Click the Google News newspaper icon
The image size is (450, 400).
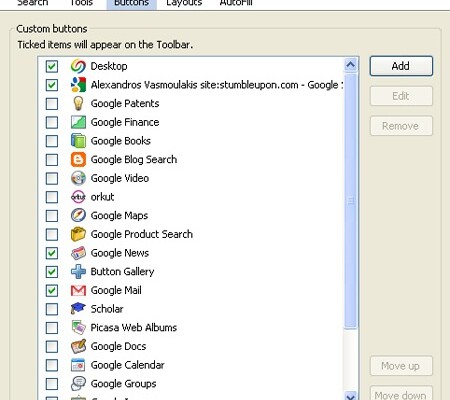click(78, 253)
